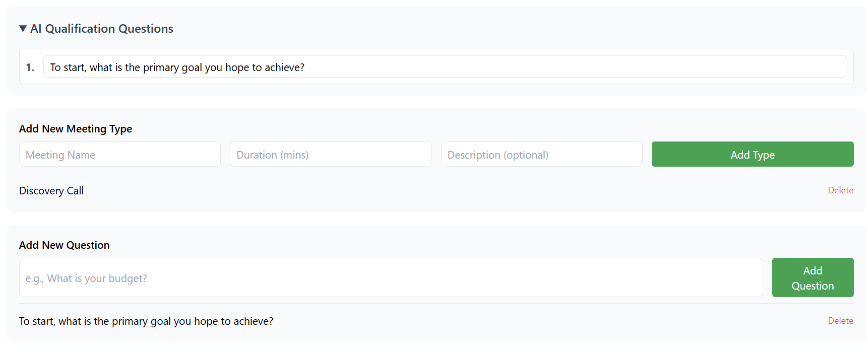Focus the 'What is your budget?' question input
Viewport: 868px width, 355px height.
391,278
